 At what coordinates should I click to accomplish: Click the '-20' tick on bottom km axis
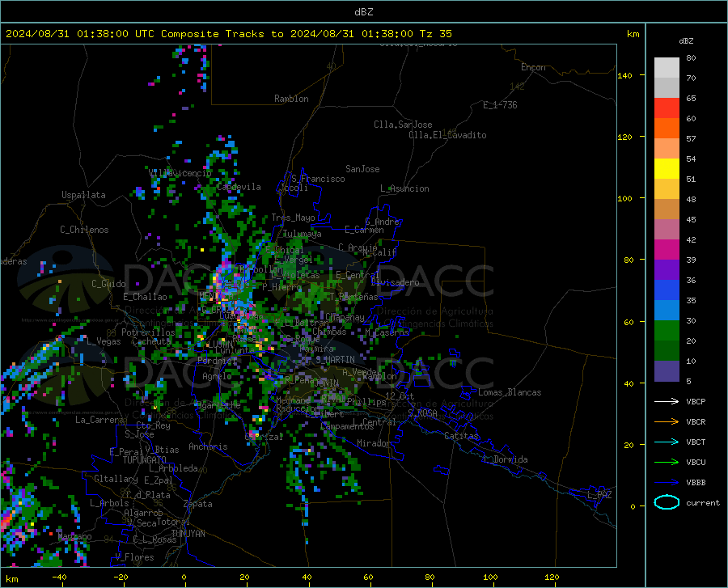121,577
